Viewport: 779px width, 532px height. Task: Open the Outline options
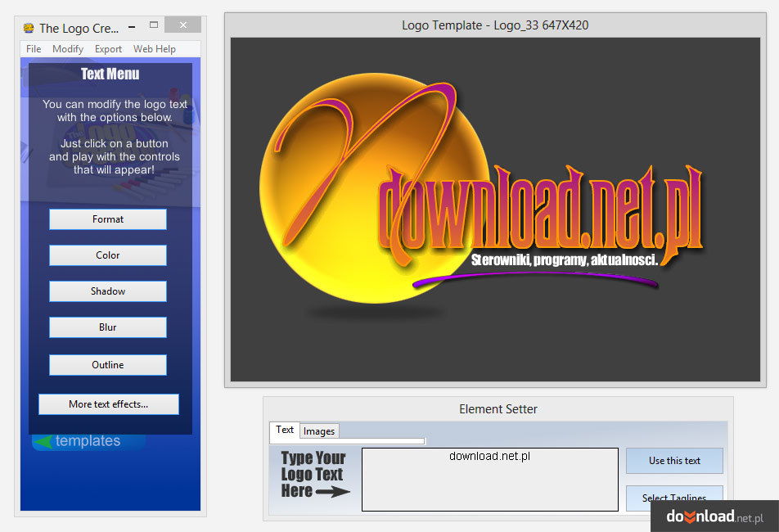(x=108, y=364)
